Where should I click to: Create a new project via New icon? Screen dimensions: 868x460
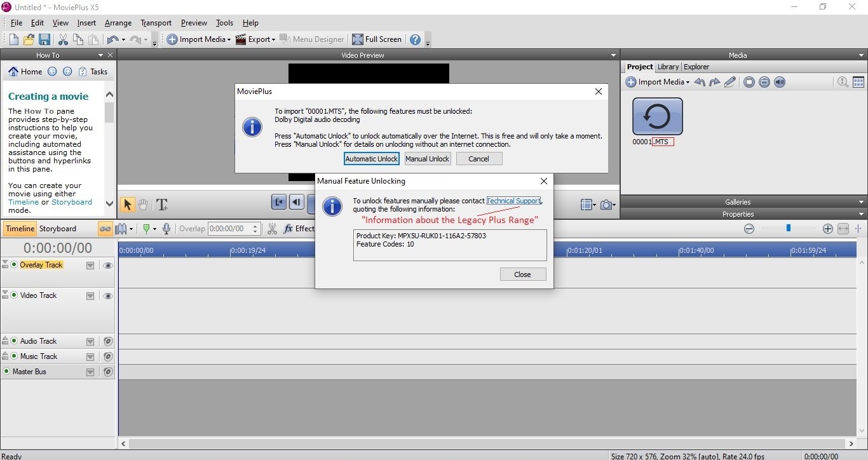(x=14, y=39)
